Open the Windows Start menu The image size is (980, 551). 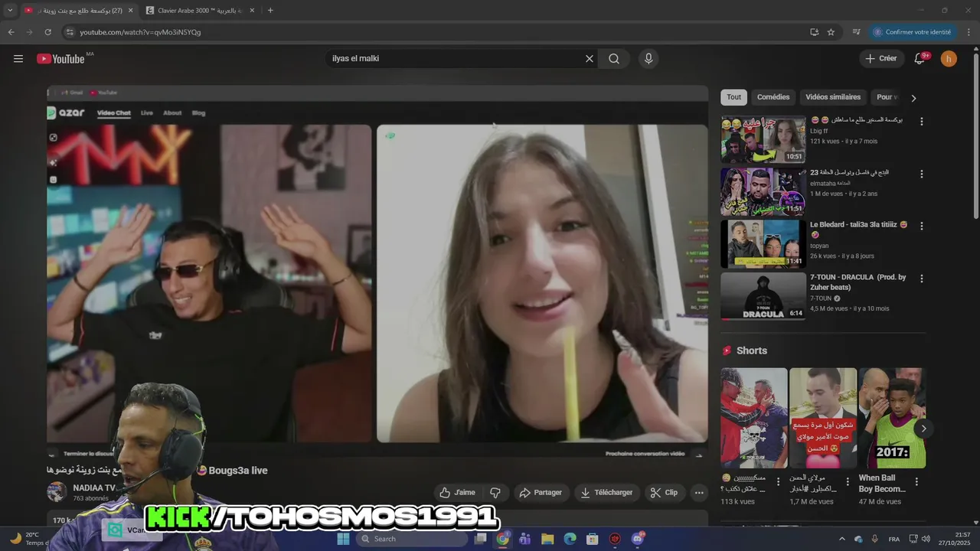343,539
